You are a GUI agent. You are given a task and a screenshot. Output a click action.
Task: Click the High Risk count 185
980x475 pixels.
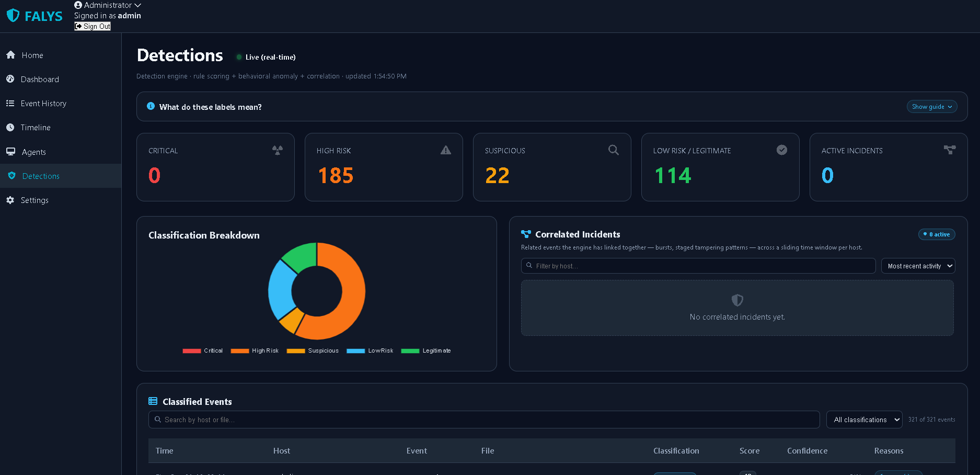336,175
